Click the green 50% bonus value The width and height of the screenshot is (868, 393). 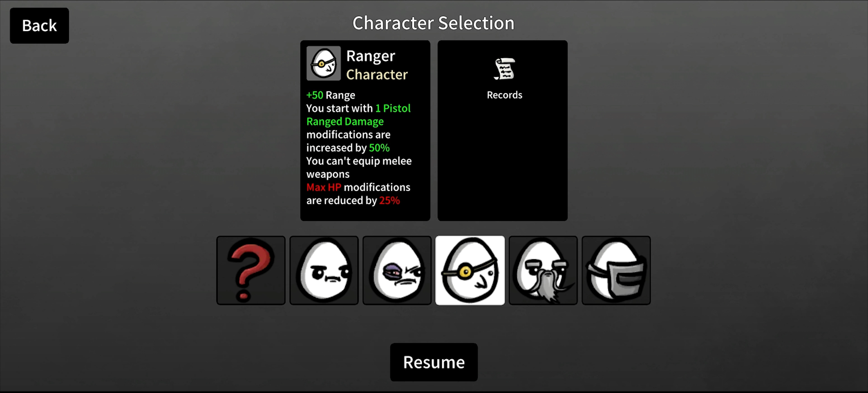[x=379, y=148]
